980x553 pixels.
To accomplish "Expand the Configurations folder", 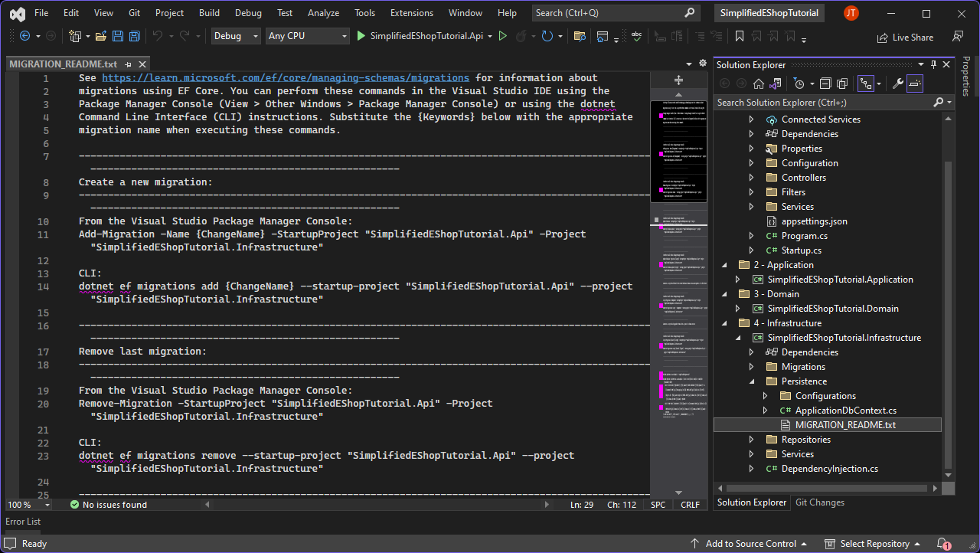I will [x=765, y=396].
